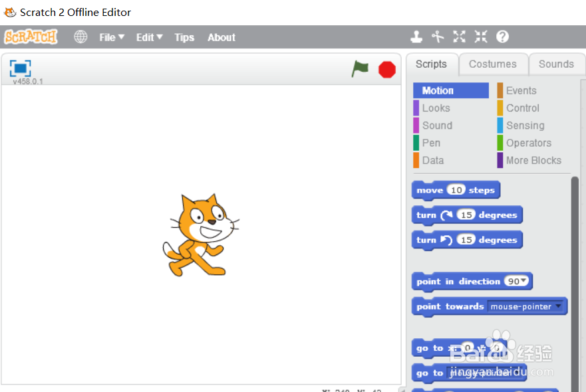Edit degrees value in clockwise turn block
586x392 pixels.
pos(466,215)
